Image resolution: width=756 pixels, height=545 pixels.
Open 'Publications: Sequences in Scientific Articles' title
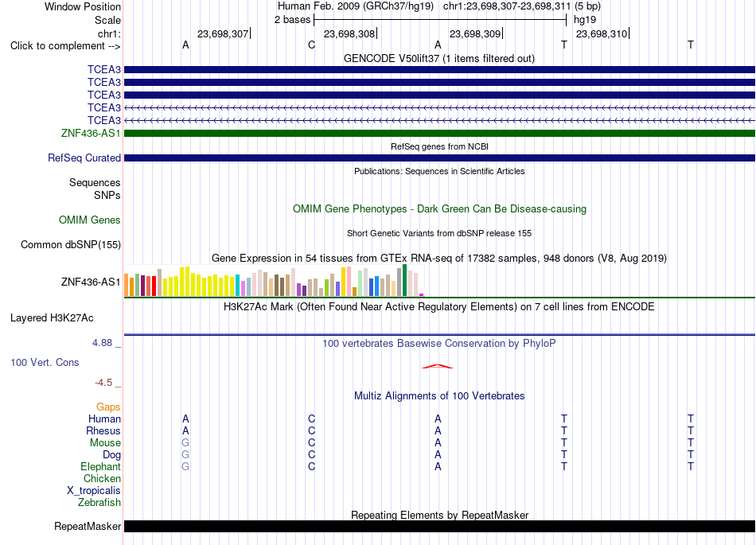click(x=439, y=171)
